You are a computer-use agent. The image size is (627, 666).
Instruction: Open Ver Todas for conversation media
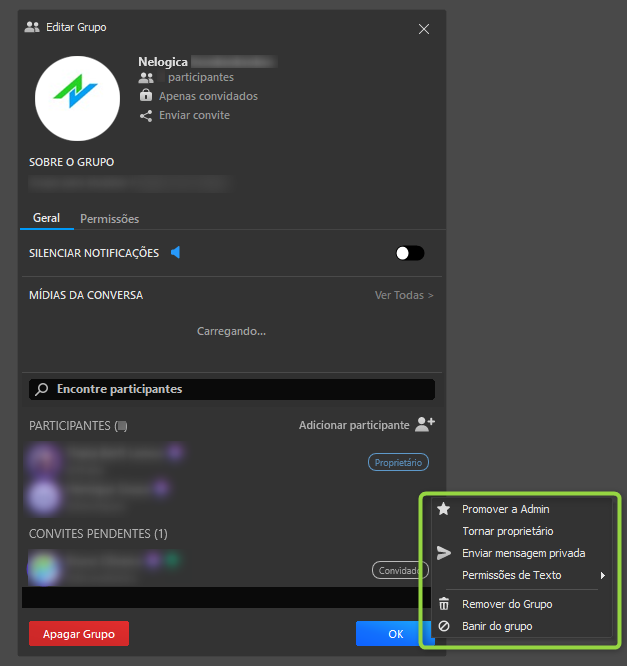(x=404, y=295)
